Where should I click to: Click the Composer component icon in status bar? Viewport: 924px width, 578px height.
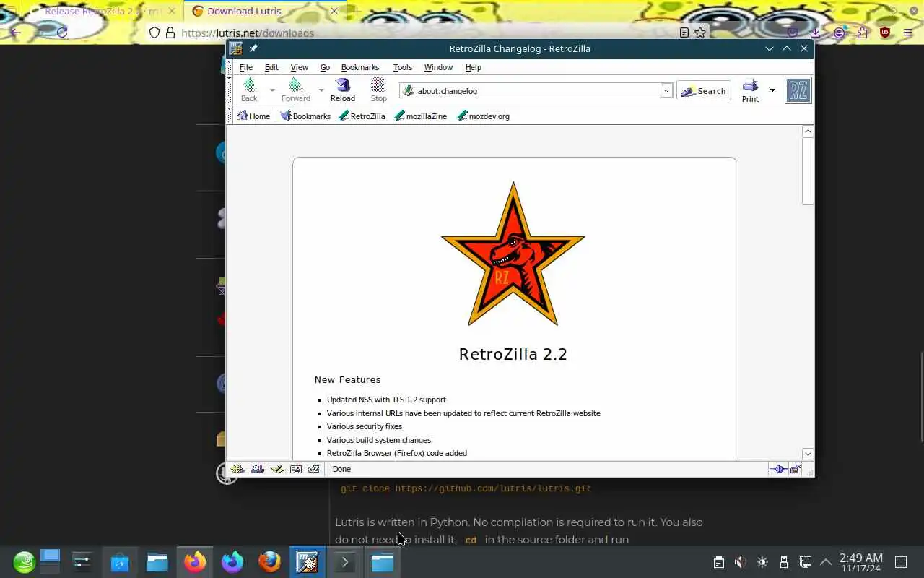pos(276,469)
